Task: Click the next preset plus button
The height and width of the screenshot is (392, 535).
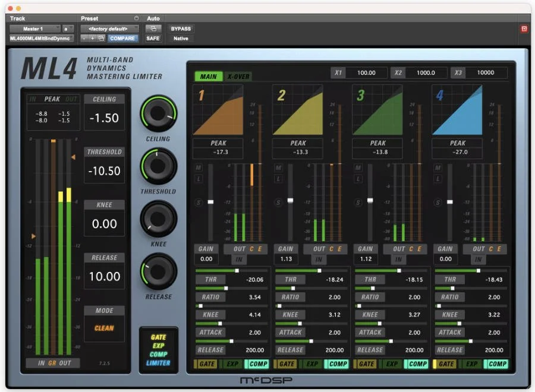Action: click(92, 39)
